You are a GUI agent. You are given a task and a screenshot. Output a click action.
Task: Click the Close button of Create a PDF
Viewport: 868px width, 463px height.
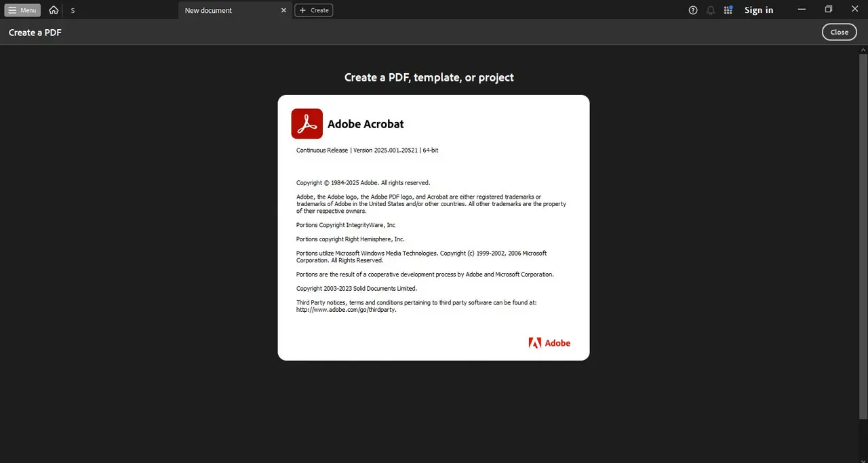tap(840, 32)
